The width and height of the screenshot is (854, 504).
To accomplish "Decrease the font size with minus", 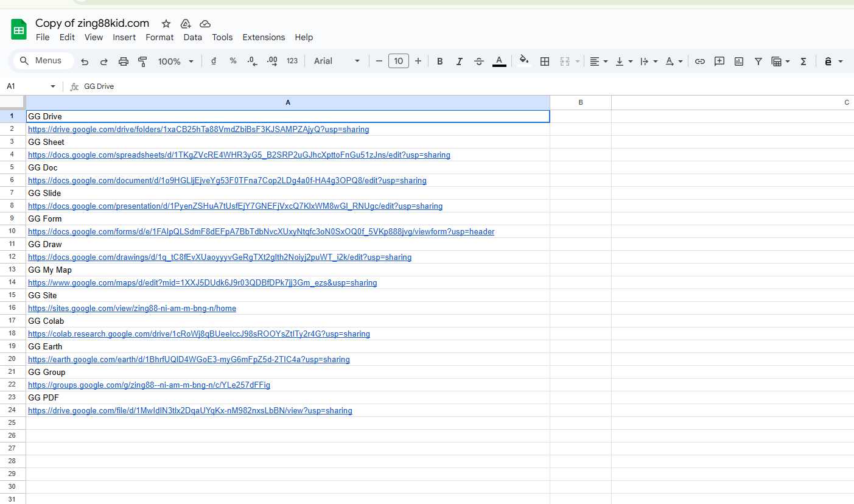I will click(379, 61).
